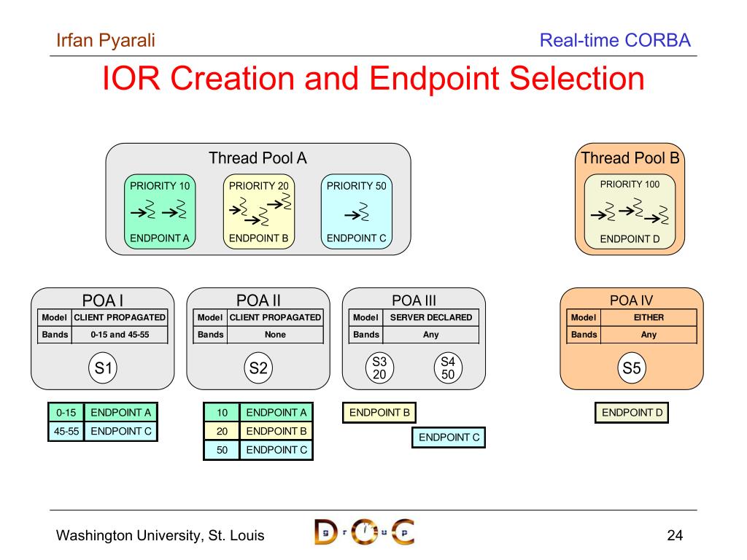Click the ENDPOINT B label in Thread Pool A
This screenshot has height=560, width=747.
coord(259,238)
